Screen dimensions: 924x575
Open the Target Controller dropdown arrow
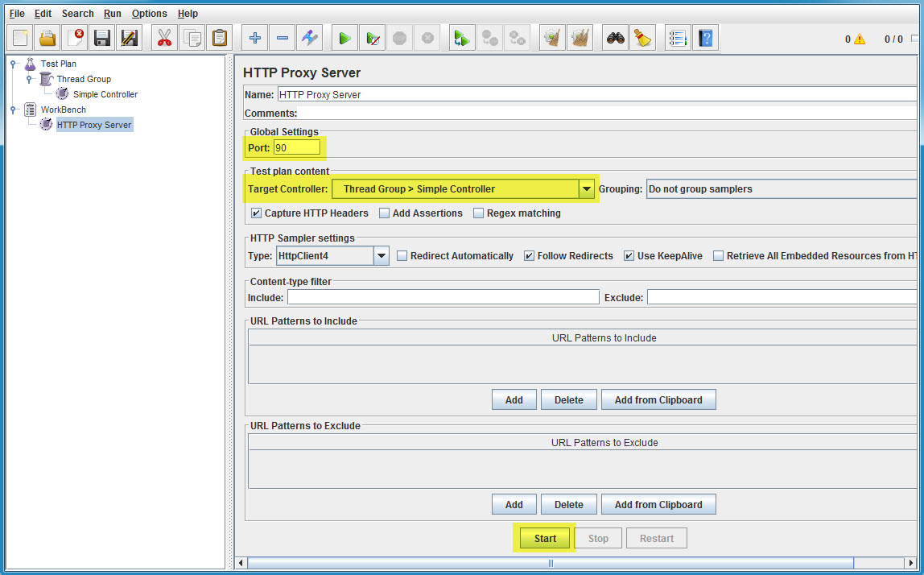coord(586,189)
